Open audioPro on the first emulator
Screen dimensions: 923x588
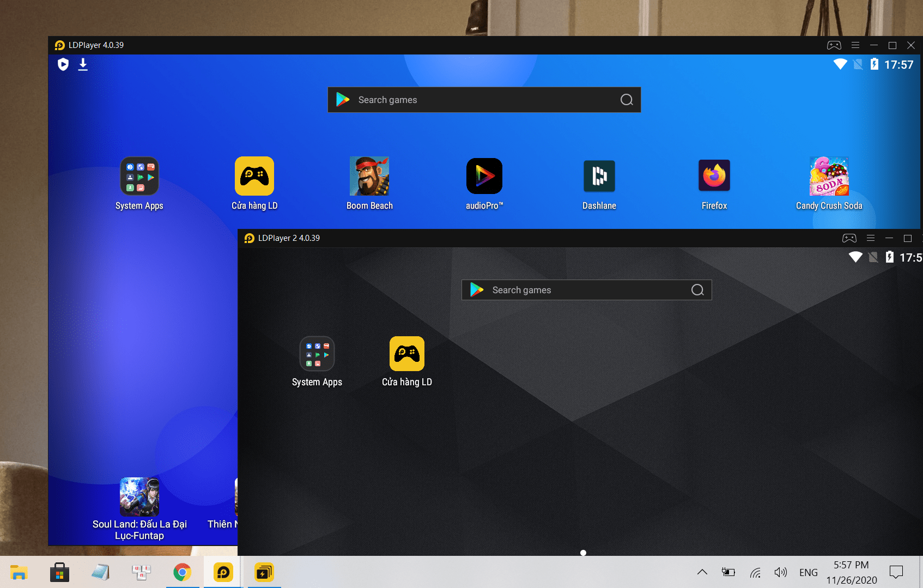(484, 176)
